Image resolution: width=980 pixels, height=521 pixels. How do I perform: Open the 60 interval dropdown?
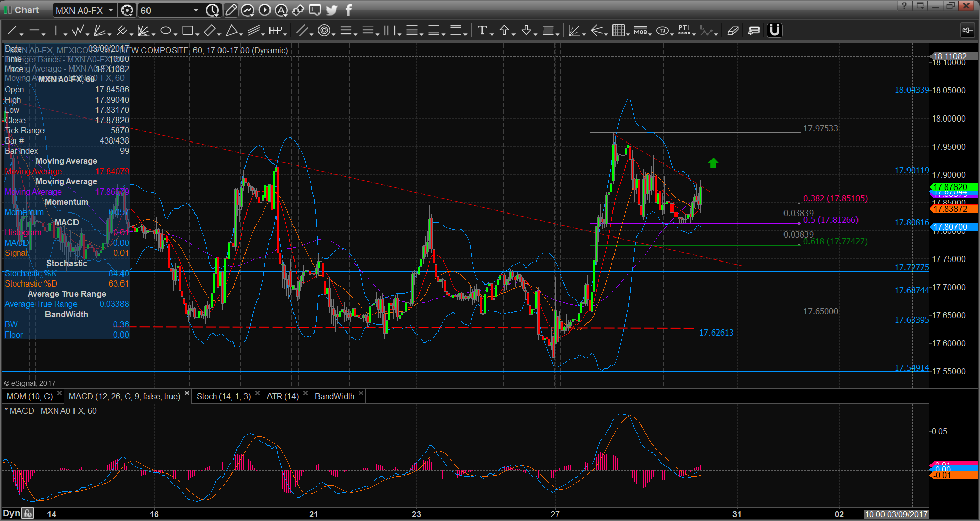[x=195, y=10]
